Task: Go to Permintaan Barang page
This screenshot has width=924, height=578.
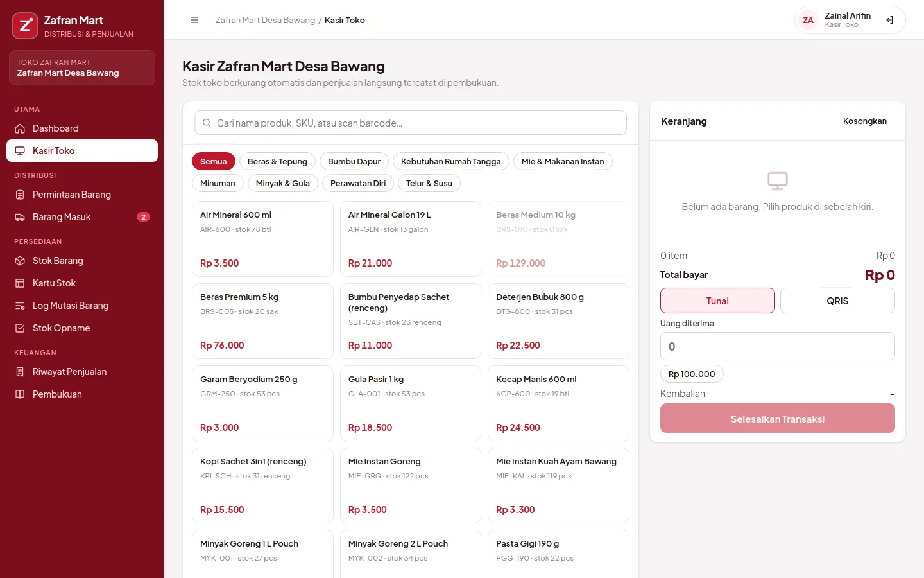Action: (x=82, y=195)
